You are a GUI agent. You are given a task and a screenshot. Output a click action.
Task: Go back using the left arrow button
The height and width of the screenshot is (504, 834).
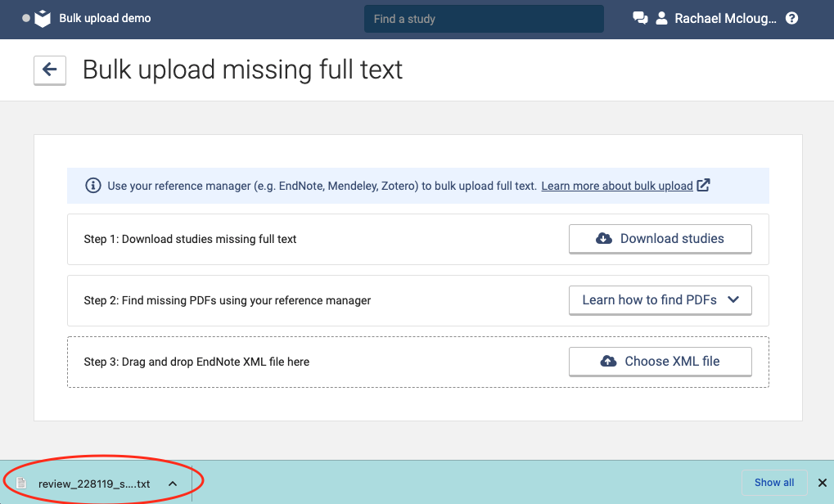coord(50,70)
